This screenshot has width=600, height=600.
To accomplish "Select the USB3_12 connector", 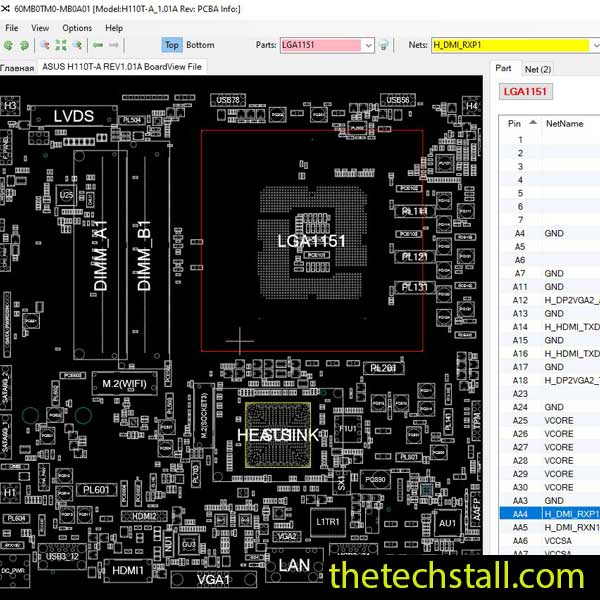I will pyautogui.click(x=62, y=556).
